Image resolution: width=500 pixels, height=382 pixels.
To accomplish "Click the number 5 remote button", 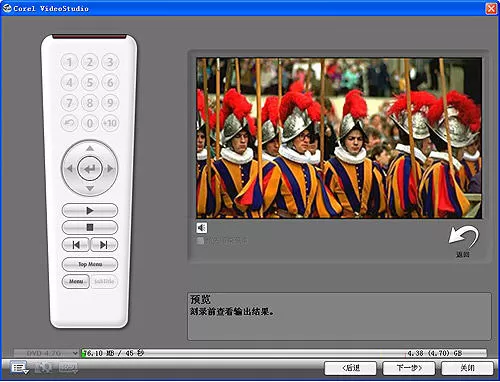I will 90,82.
